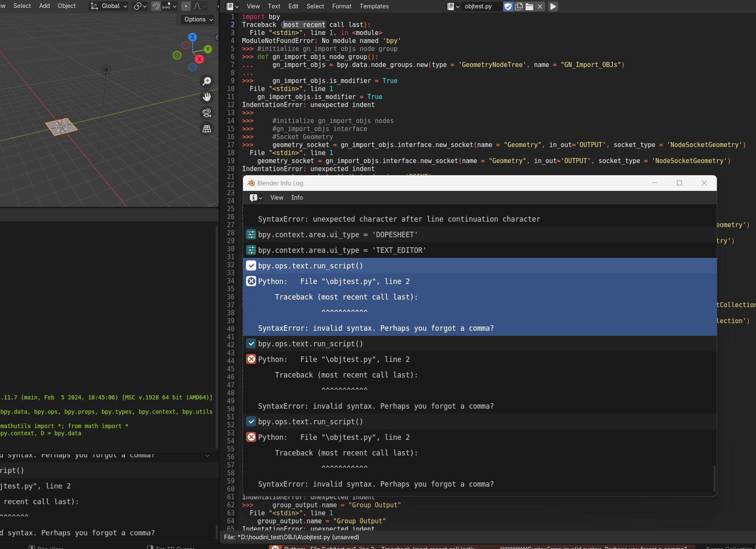Open transform pivot point dropdown

point(140,6)
